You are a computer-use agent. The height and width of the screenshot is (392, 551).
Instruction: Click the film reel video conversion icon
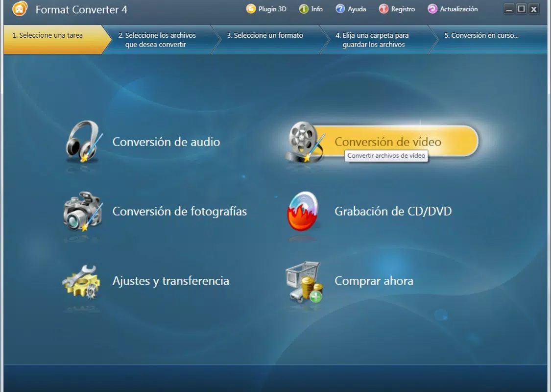305,142
